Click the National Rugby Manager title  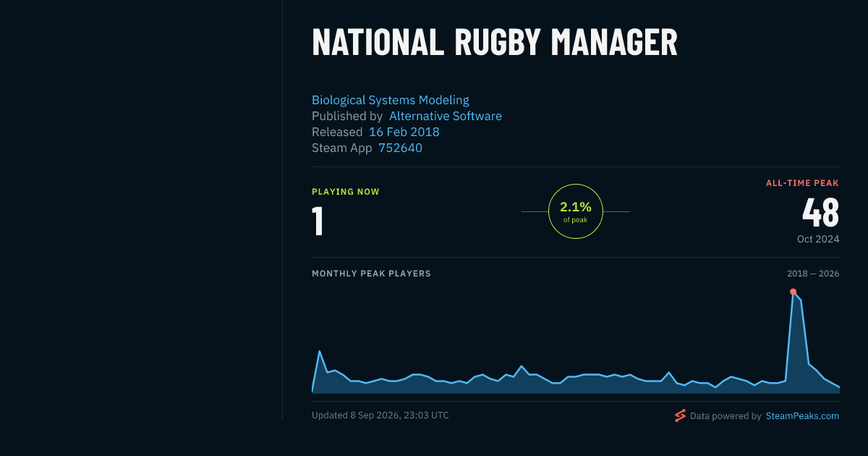click(x=495, y=43)
